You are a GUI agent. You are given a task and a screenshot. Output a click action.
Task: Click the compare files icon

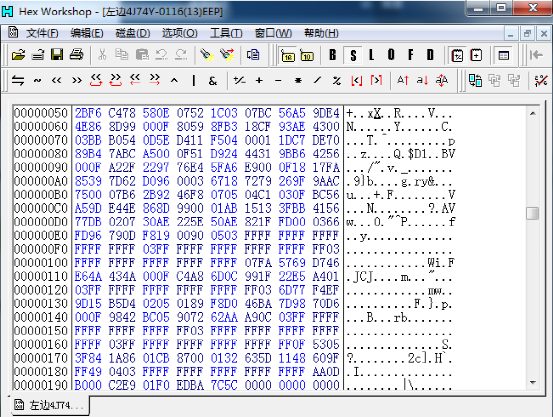475,81
